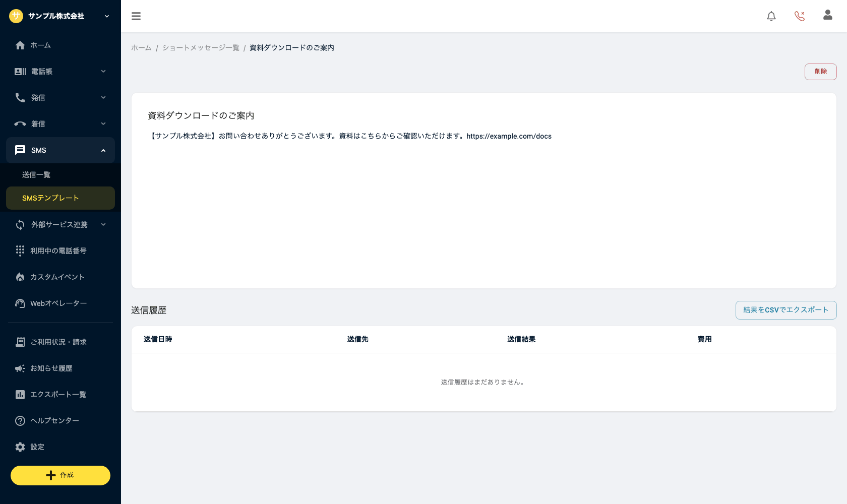Click the 送信結果 column header
The height and width of the screenshot is (504, 847).
[x=521, y=339]
